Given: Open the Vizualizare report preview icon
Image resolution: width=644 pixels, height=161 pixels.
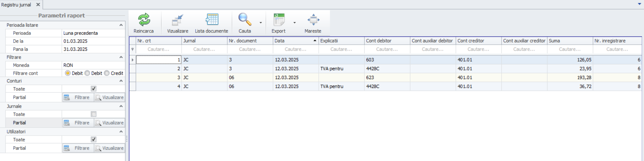Looking at the screenshot, I should click(x=177, y=20).
